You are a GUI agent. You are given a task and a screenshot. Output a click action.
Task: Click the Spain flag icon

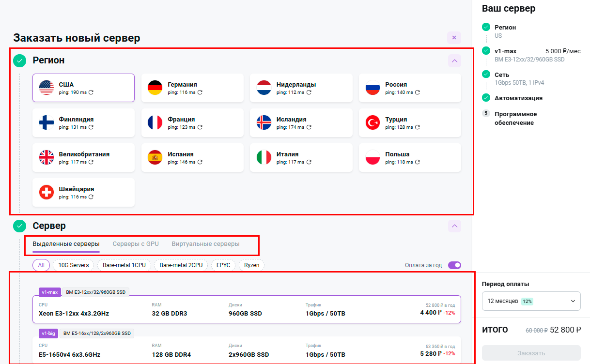[x=155, y=158]
